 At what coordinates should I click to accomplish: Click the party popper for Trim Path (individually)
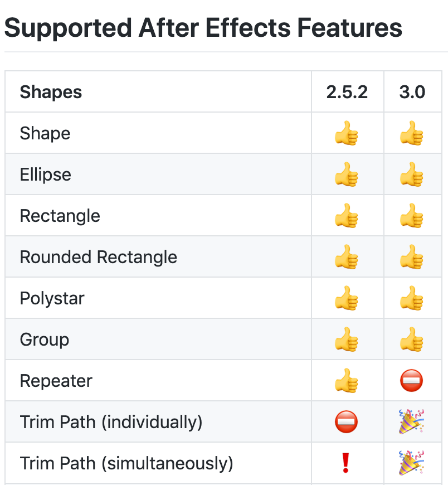[x=412, y=422]
